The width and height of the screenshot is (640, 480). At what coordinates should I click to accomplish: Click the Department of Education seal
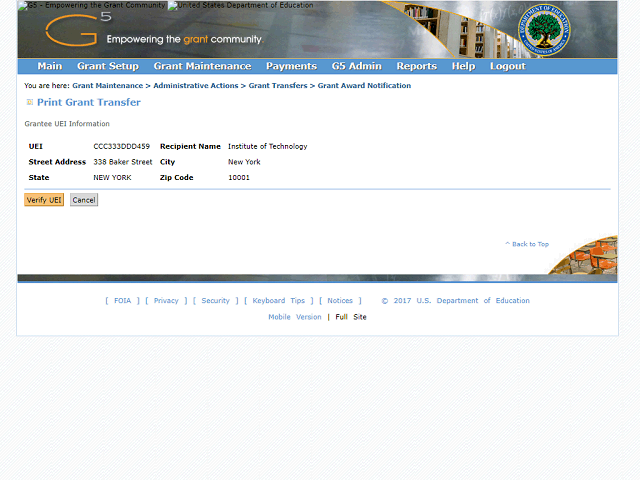click(544, 30)
